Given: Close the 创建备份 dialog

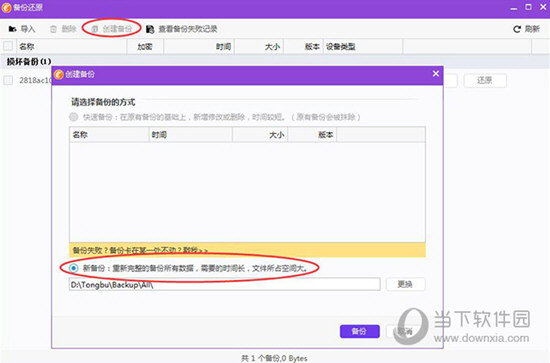Looking at the screenshot, I should [436, 74].
